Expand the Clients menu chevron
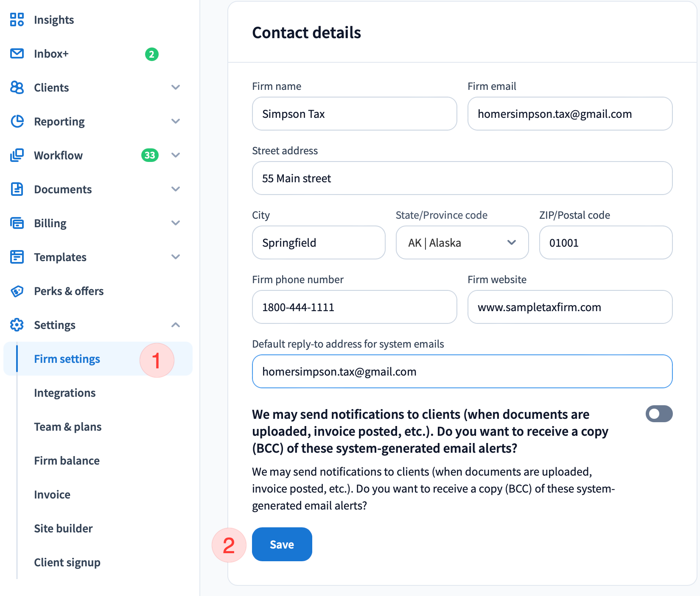This screenshot has height=596, width=700. [176, 87]
